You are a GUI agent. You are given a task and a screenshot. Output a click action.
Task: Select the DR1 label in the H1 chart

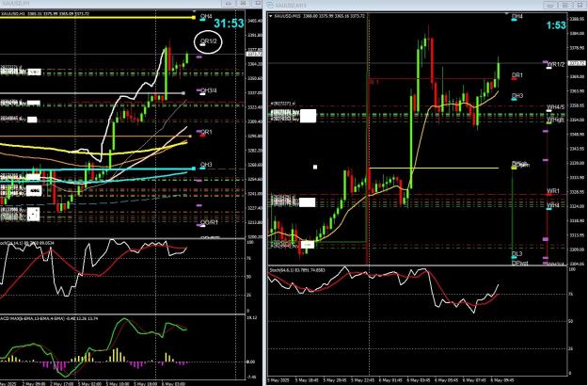click(x=206, y=132)
